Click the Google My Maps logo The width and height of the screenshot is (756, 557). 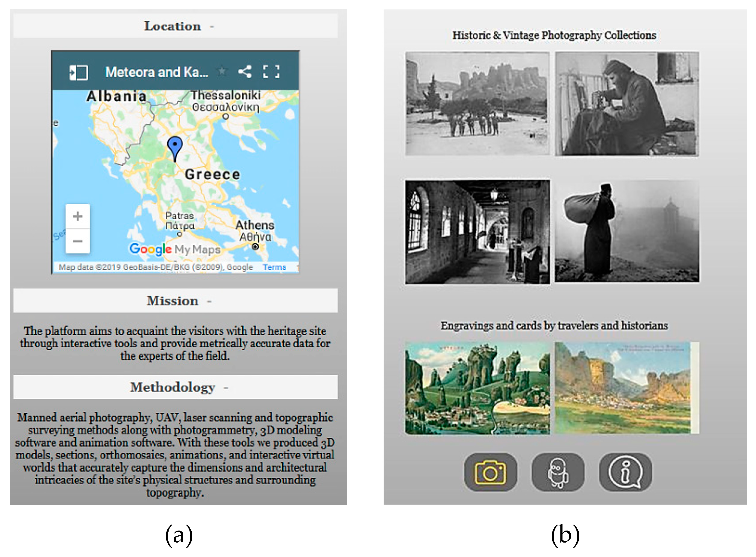(x=175, y=249)
